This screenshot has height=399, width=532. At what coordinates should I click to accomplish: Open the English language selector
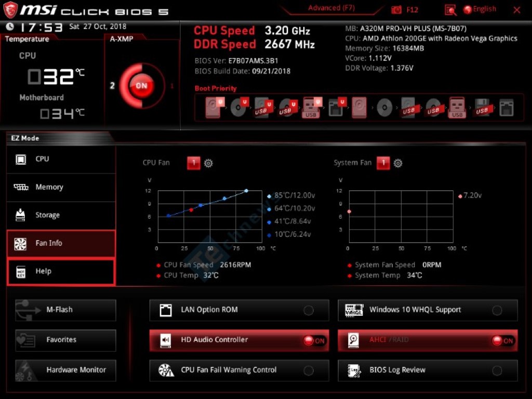click(480, 9)
